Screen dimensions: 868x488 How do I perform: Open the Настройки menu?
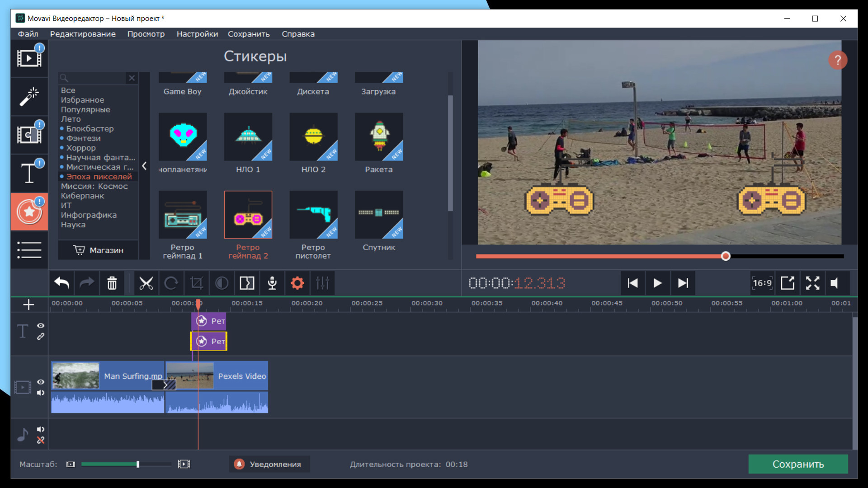coord(197,34)
